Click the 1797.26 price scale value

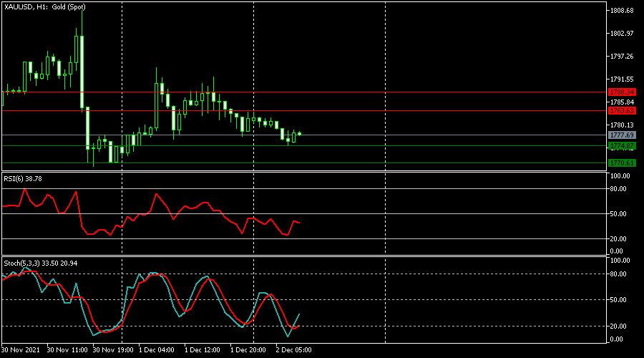point(622,57)
